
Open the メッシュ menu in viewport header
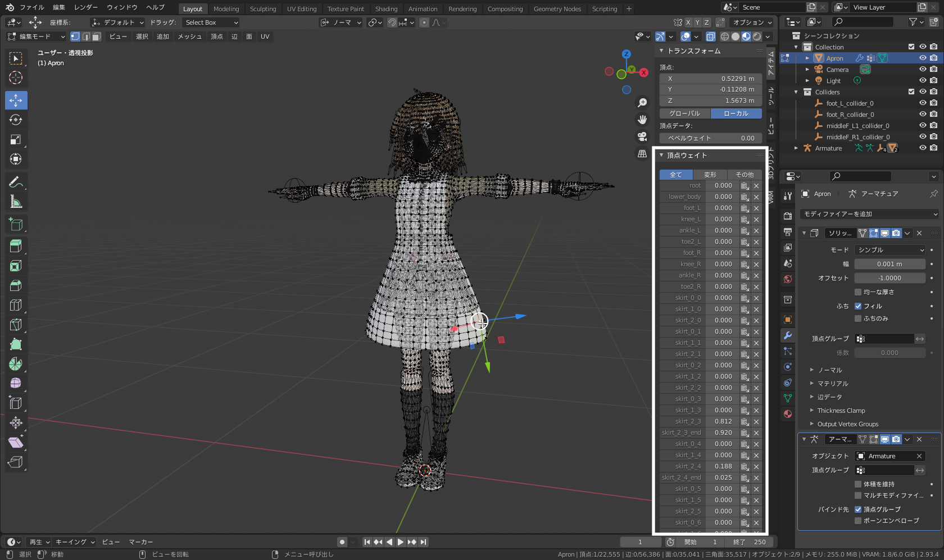click(x=189, y=37)
